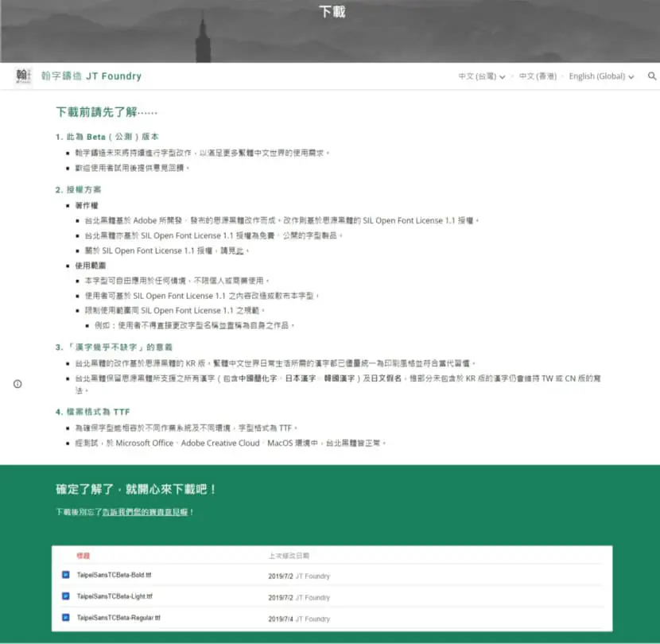Download TaipeiSansTCBeta-Regular.ttf file

[118, 618]
